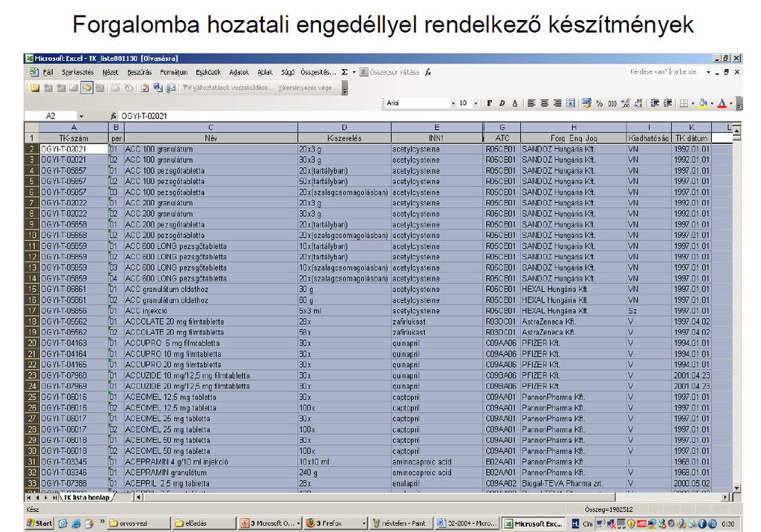The height and width of the screenshot is (532, 761).
Task: Open the Adatok menu
Action: tap(239, 72)
